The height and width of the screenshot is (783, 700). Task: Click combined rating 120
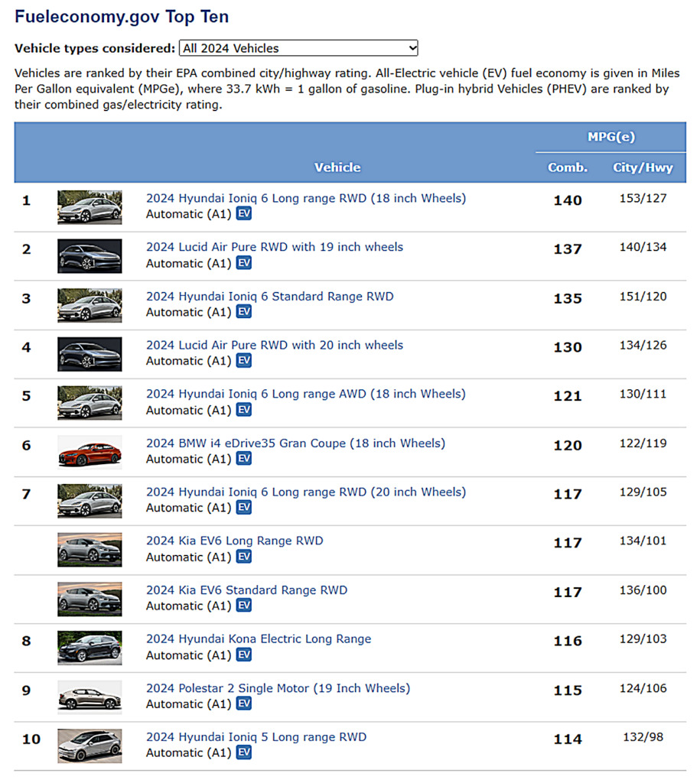[568, 446]
